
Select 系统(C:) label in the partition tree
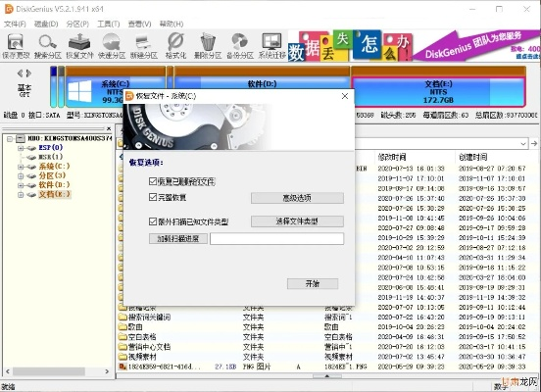click(x=54, y=167)
